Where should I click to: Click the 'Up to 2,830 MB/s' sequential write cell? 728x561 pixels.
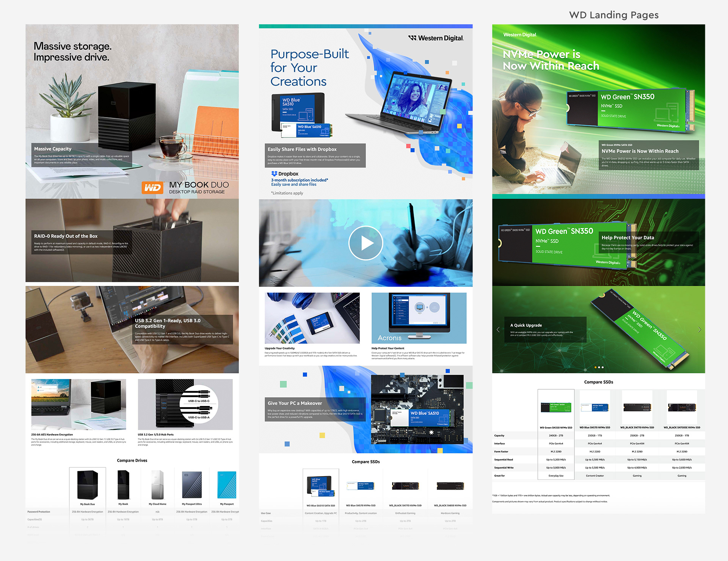[x=682, y=468]
